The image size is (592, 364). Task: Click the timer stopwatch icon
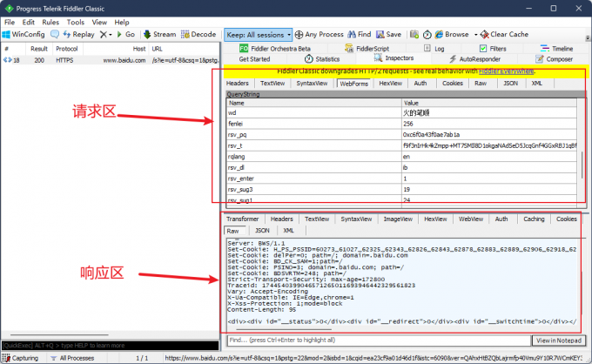(427, 34)
